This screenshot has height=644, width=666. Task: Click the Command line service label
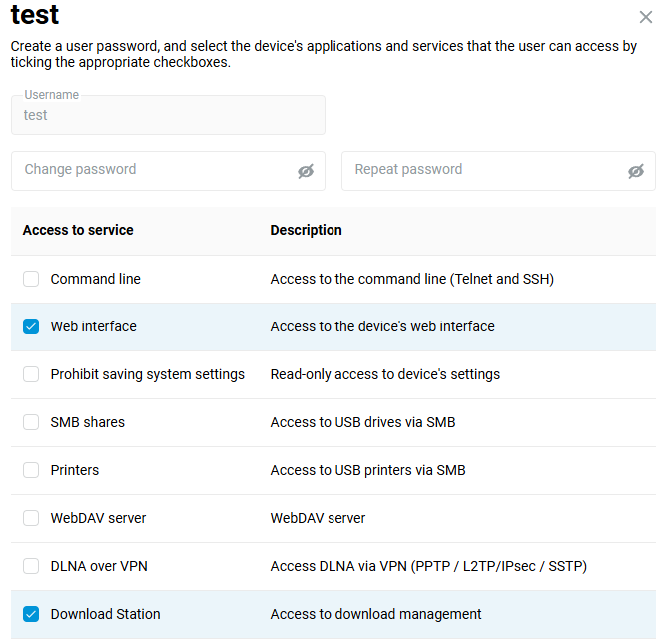pyautogui.click(x=95, y=279)
